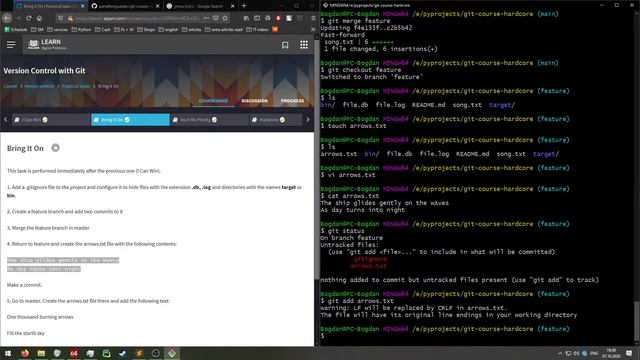This screenshot has width=640, height=360.
Task: Reload the page in the browser toolbar
Action: 29,18
